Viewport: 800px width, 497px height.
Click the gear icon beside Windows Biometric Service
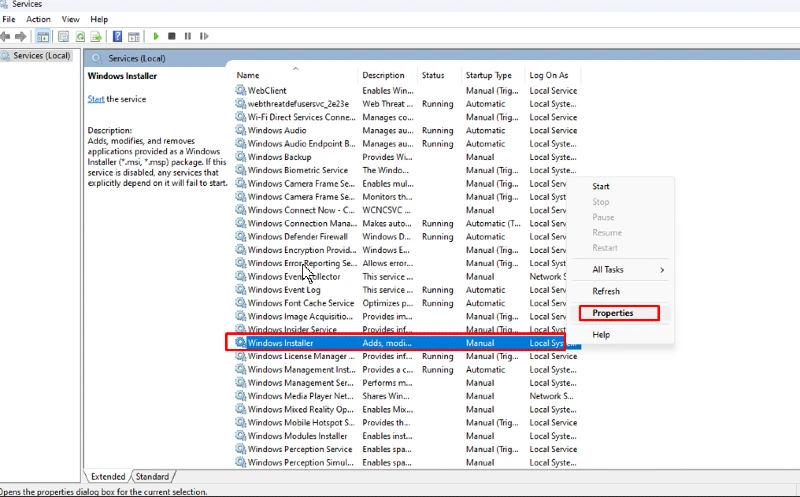click(240, 170)
